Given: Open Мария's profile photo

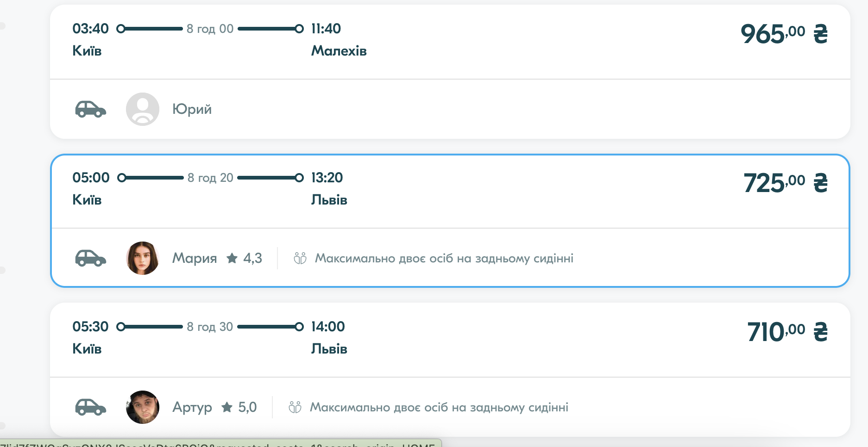Looking at the screenshot, I should click(x=143, y=258).
